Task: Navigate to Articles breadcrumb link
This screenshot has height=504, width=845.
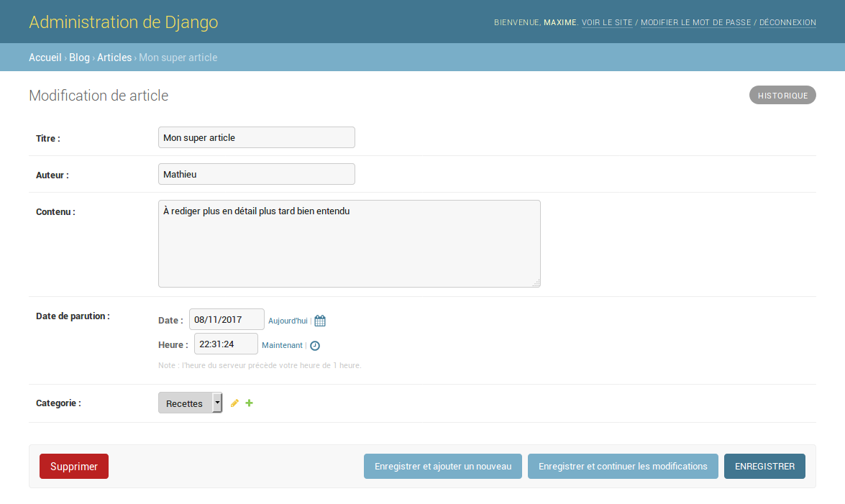Action: (x=114, y=57)
